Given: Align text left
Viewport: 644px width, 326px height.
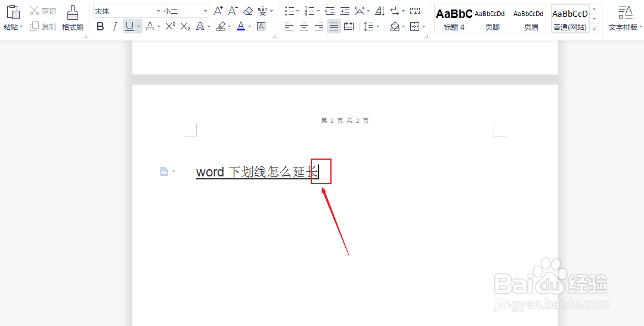Looking at the screenshot, I should [x=289, y=27].
